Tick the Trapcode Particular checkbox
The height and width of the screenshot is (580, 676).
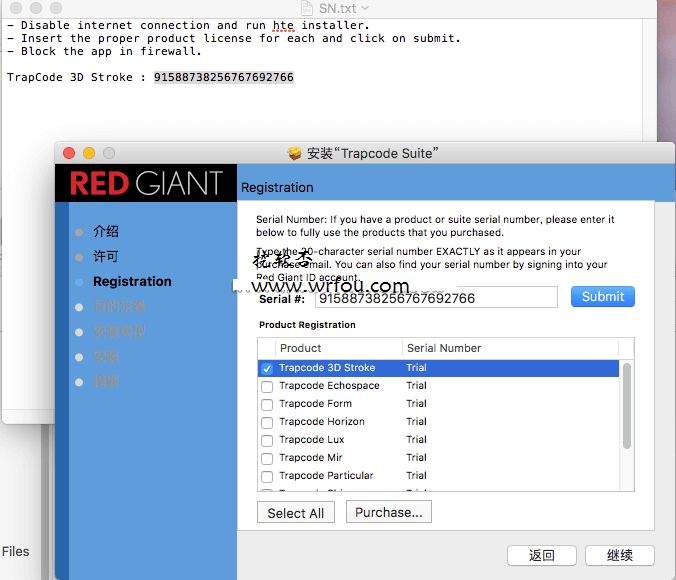(x=267, y=477)
